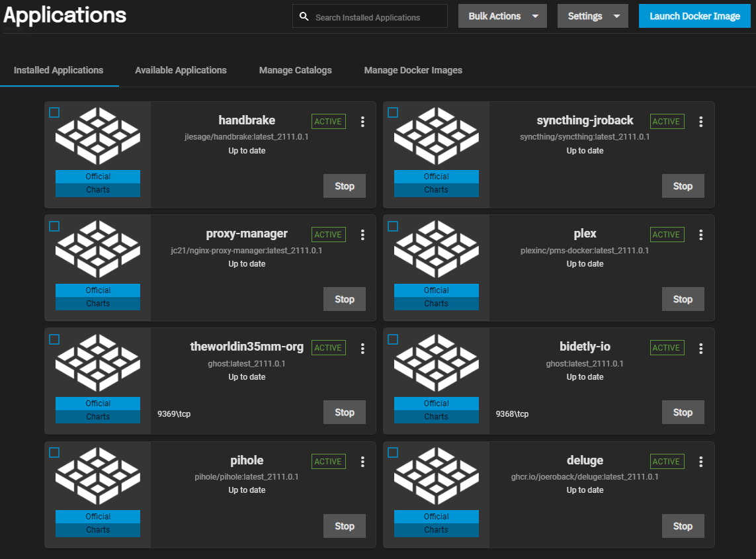Open the handbrake three-dot options menu
The height and width of the screenshot is (559, 756).
click(x=362, y=122)
